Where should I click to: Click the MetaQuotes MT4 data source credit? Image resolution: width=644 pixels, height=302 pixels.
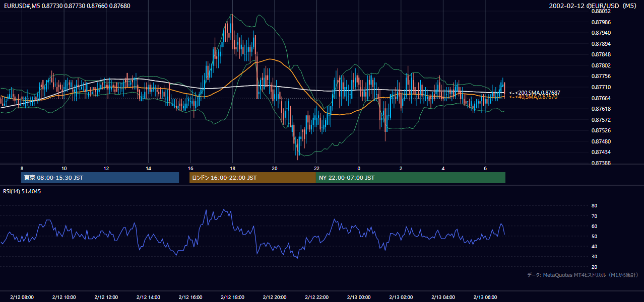583,275
